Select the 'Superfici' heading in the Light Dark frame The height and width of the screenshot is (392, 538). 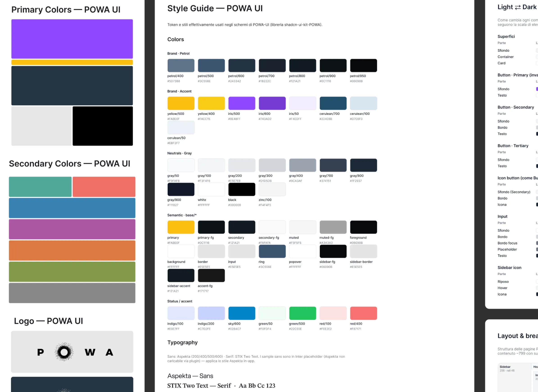point(506,36)
